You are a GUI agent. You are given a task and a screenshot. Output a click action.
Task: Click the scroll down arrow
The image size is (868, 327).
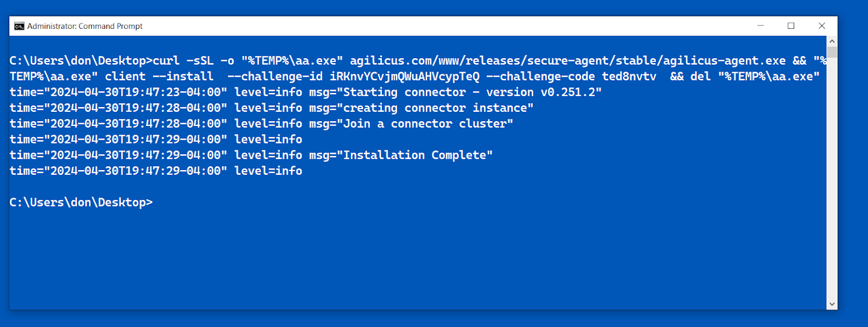[832, 305]
